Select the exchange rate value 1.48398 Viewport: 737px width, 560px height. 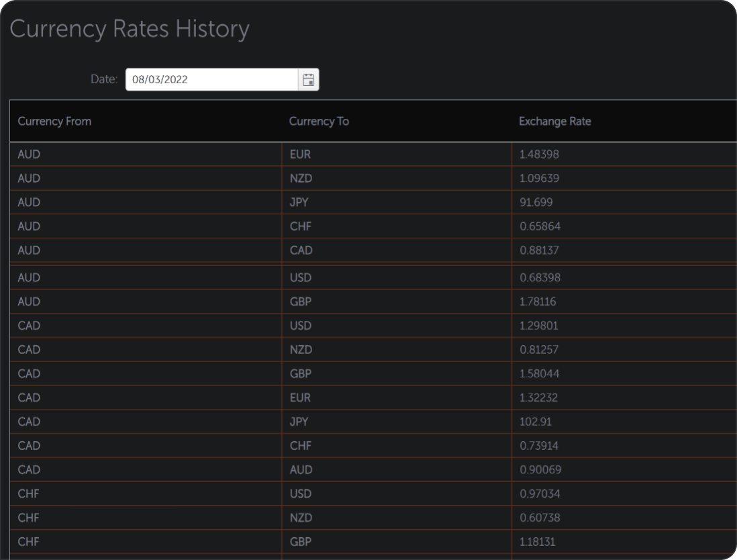539,154
